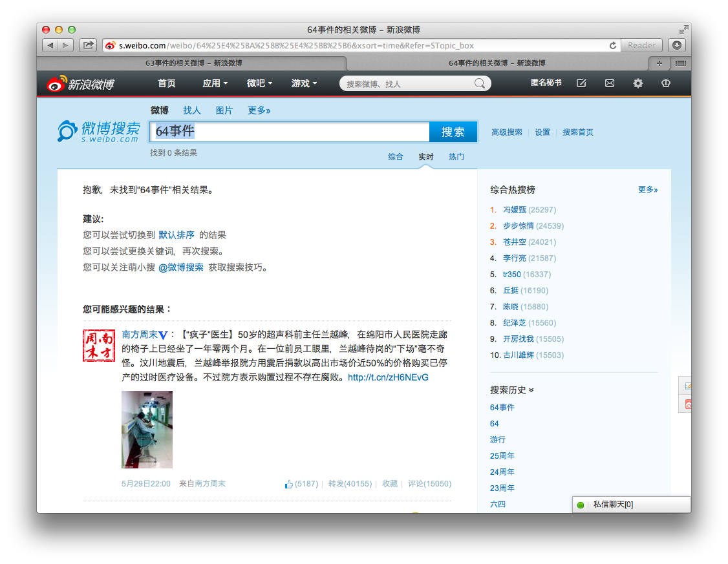This screenshot has width=728, height=564.
Task: Switch to the 64事件 browser tab
Action: (497, 63)
